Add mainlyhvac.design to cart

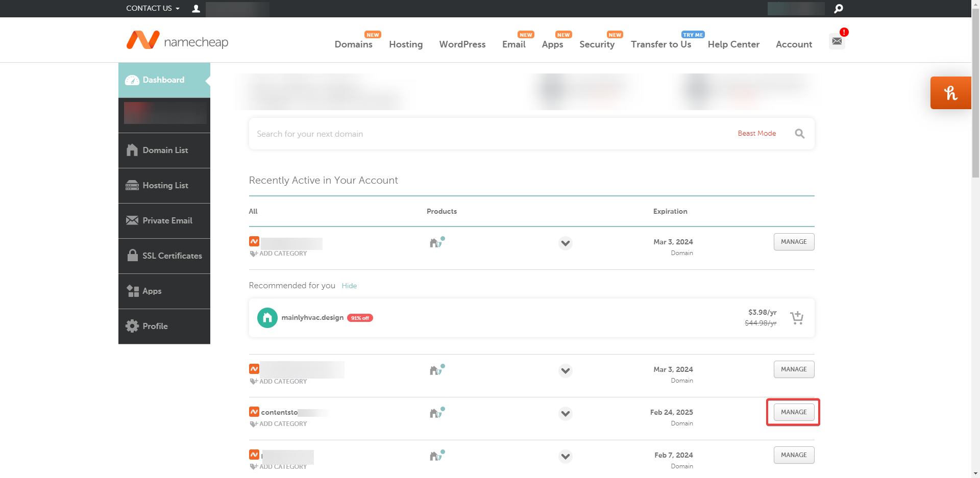pos(797,318)
